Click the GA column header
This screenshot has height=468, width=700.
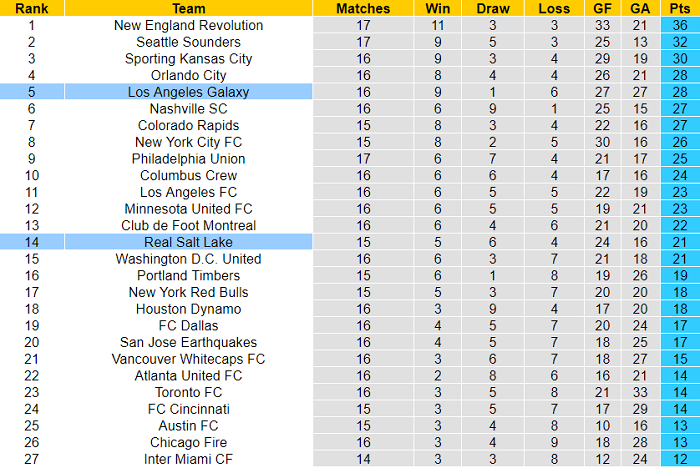click(640, 8)
